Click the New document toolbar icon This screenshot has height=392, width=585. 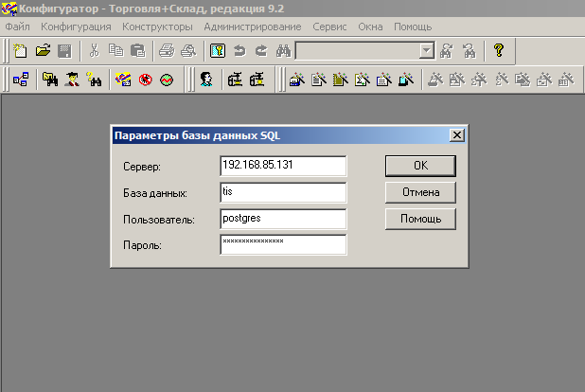tap(20, 50)
